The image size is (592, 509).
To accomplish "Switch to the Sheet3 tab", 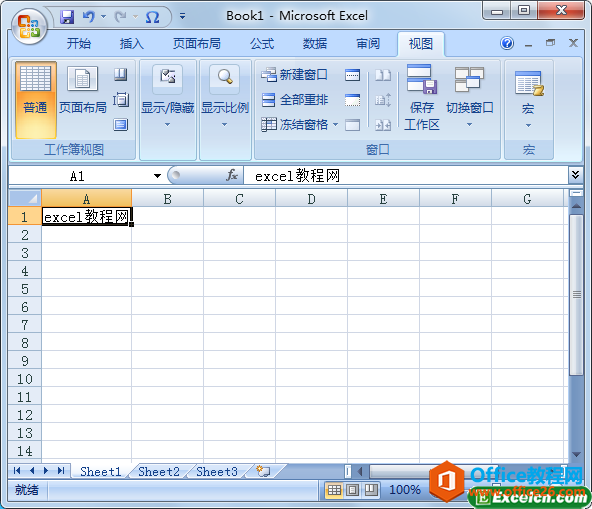I will (217, 472).
